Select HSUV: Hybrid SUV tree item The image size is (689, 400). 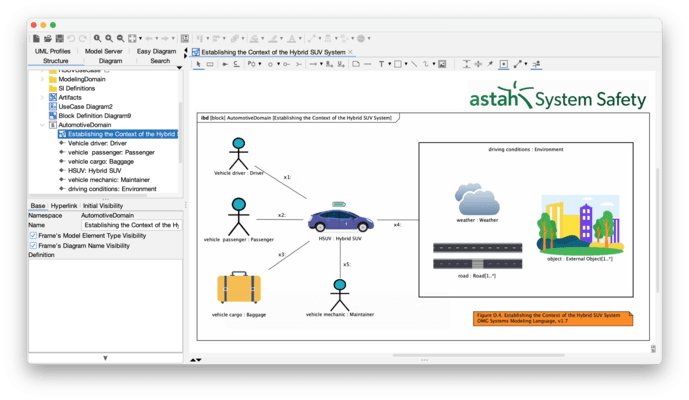94,171
